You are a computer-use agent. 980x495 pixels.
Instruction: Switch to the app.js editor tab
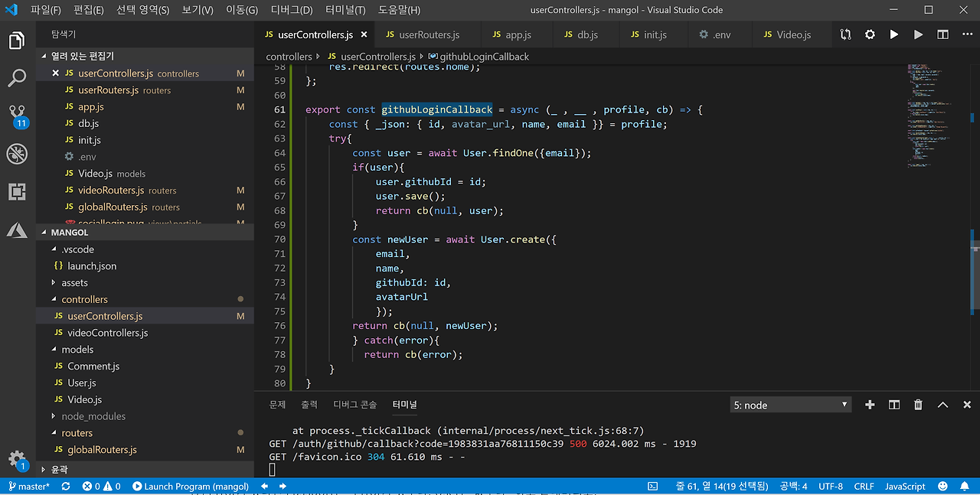[518, 34]
